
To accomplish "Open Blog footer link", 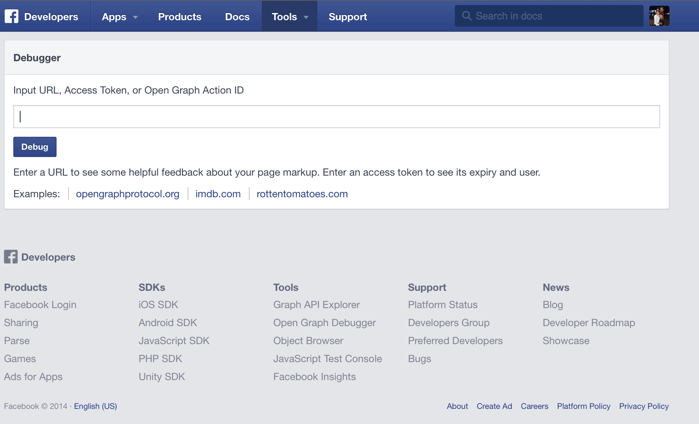I will tap(553, 305).
